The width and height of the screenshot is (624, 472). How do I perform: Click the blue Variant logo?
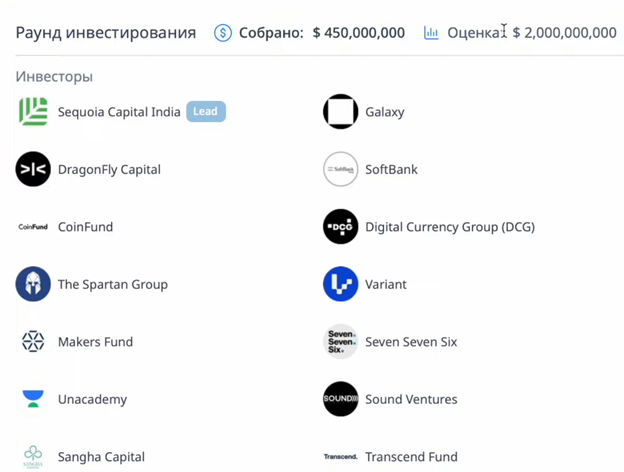340,284
